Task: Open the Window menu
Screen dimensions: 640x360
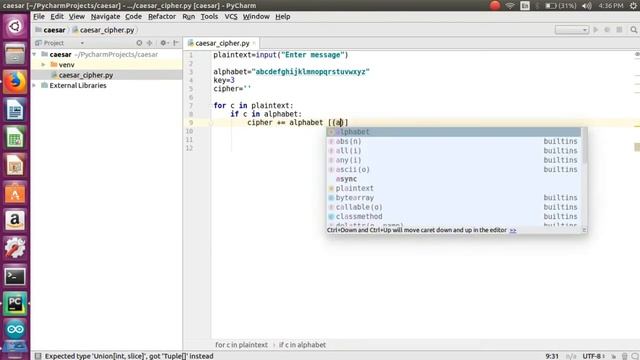Action: pos(256,16)
